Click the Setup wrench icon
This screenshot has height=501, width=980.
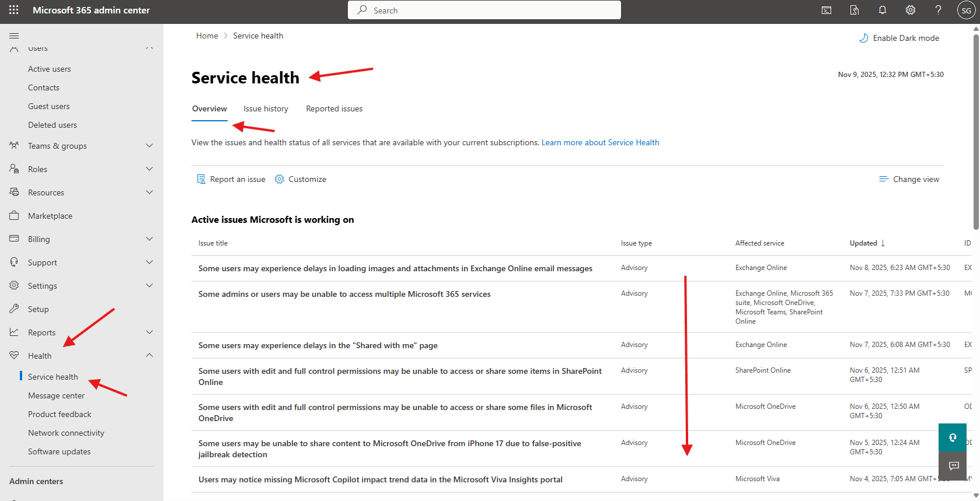14,309
